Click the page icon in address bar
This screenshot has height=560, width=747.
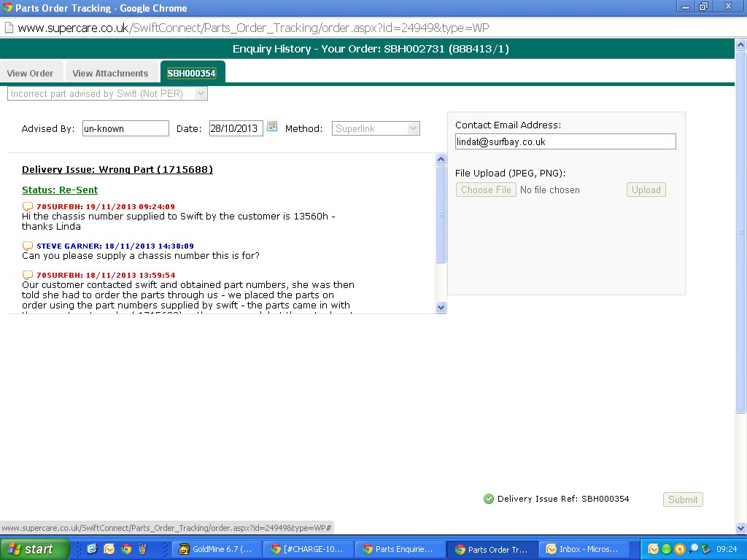pyautogui.click(x=9, y=28)
